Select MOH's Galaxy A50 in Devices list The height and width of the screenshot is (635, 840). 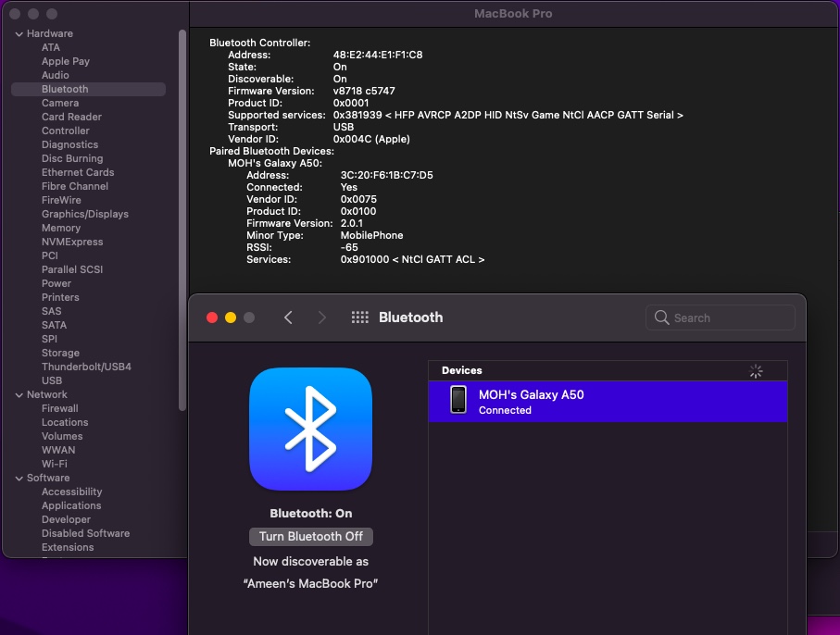tap(608, 402)
